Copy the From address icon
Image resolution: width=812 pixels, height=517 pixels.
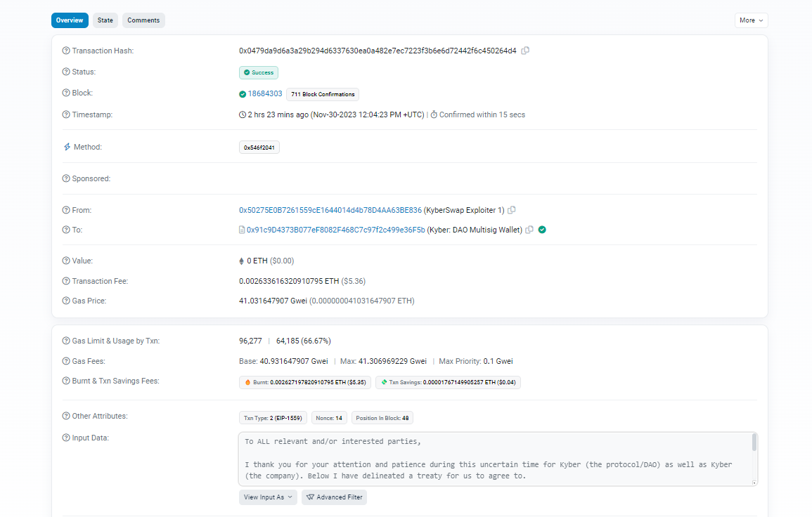(512, 210)
